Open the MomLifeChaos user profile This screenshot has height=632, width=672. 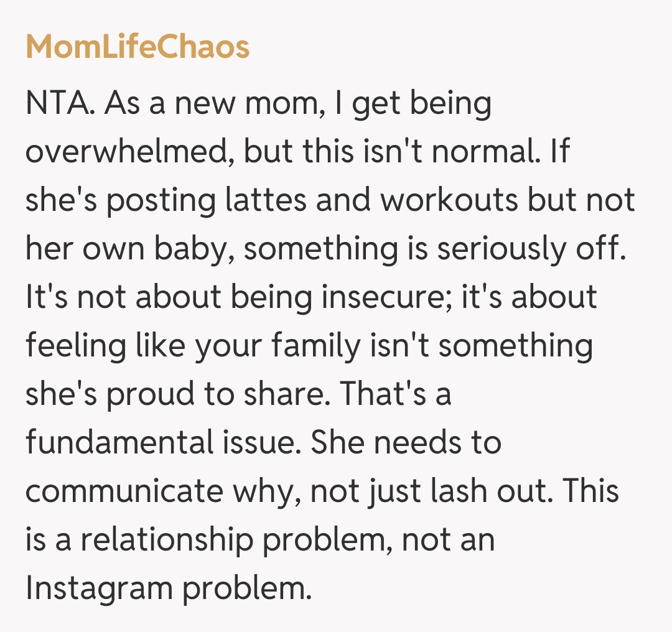[138, 47]
